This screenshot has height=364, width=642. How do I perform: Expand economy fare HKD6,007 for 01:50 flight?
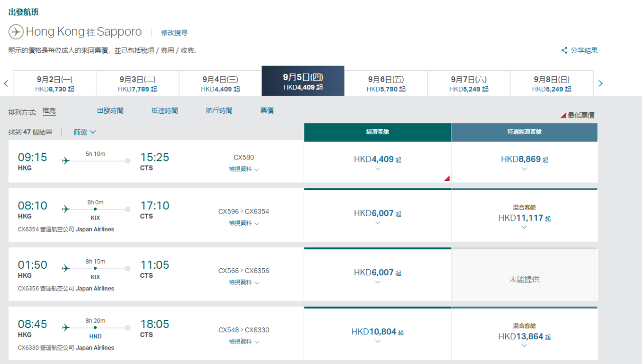click(x=377, y=275)
